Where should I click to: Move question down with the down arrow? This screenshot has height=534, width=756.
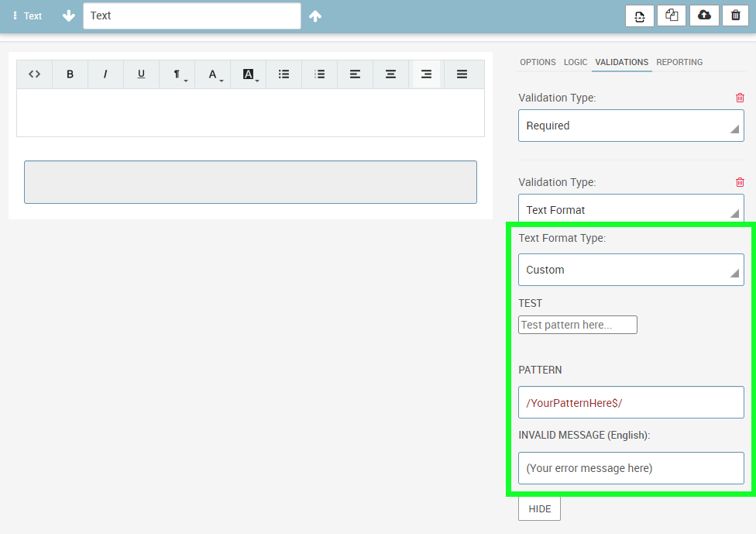coord(69,16)
